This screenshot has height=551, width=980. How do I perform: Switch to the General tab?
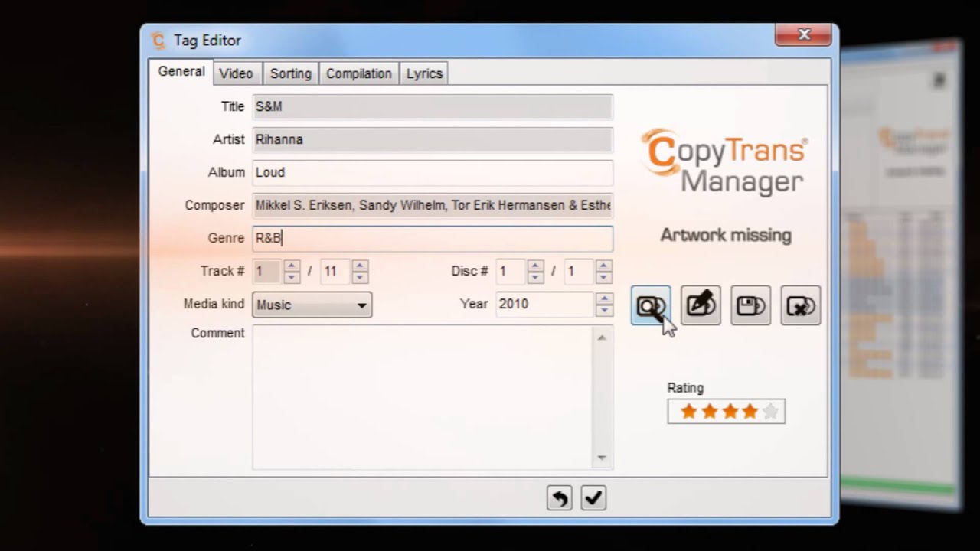point(181,72)
